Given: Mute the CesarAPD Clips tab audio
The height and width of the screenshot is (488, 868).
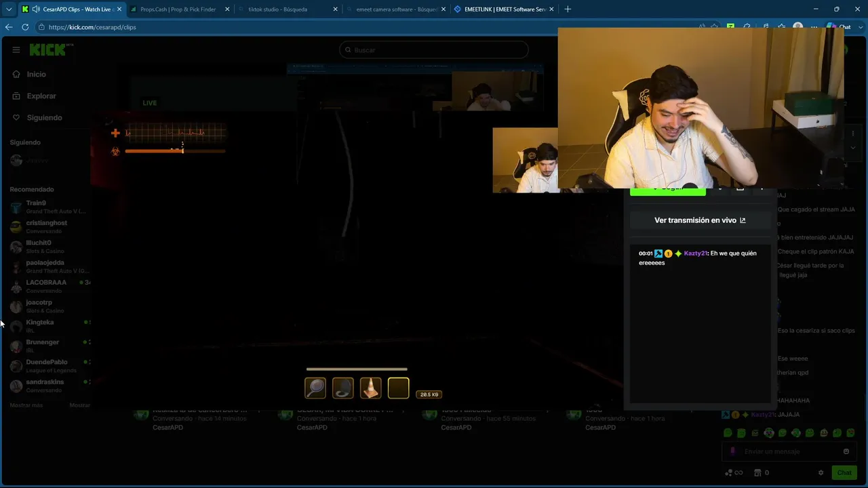Looking at the screenshot, I should tap(35, 9).
